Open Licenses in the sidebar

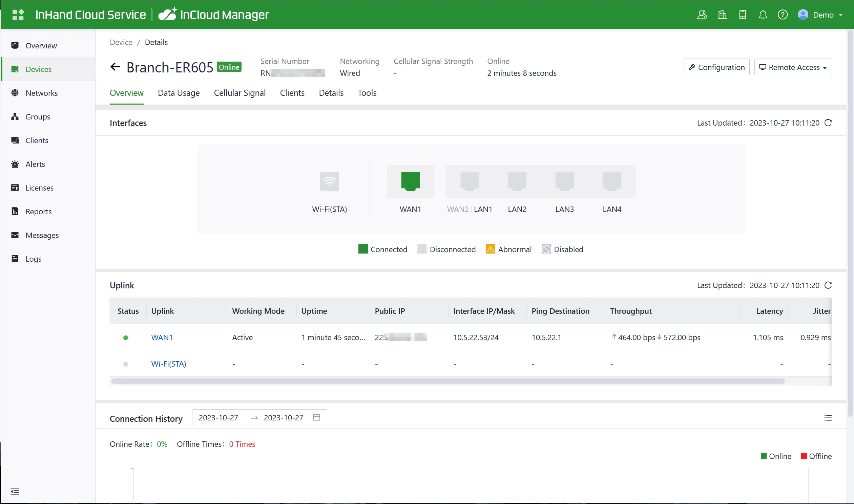(x=48, y=188)
